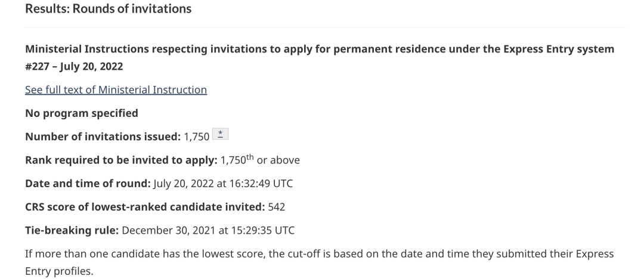Click the Tie-breaking rule label
Screen dimensions: 644x279
[x=72, y=230]
